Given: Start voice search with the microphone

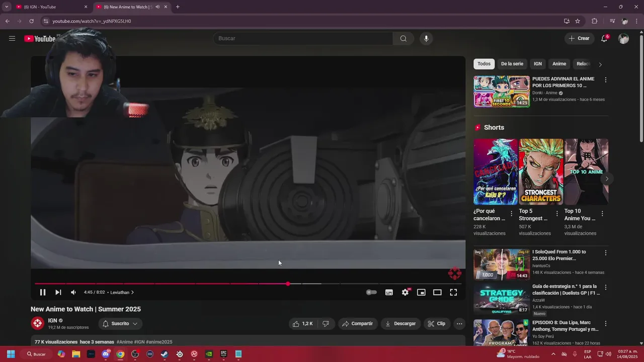Looking at the screenshot, I should click(x=426, y=38).
